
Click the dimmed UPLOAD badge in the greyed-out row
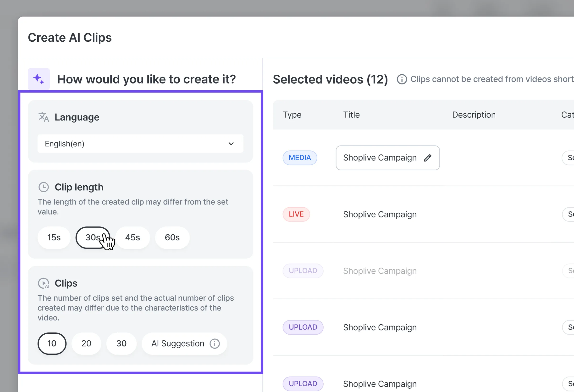tap(303, 271)
